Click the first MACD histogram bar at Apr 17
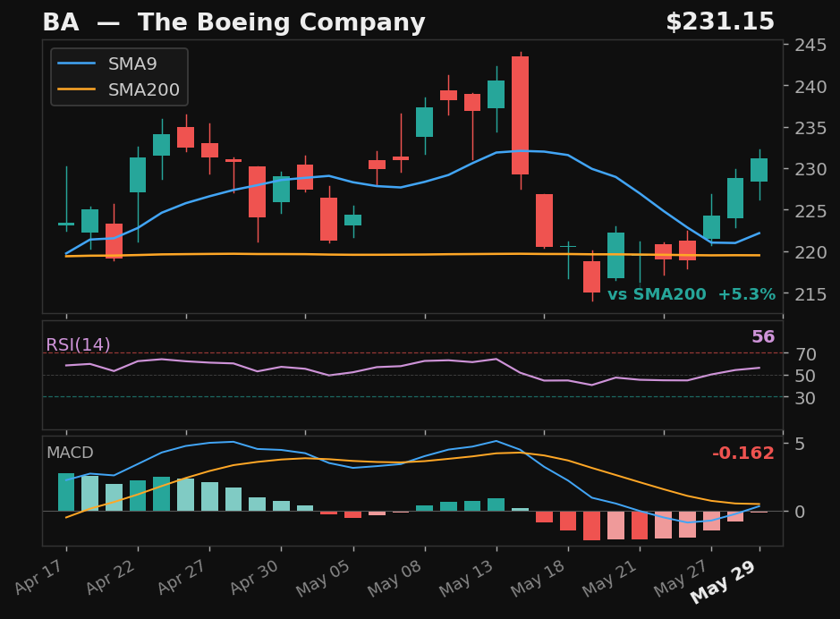 pyautogui.click(x=66, y=492)
